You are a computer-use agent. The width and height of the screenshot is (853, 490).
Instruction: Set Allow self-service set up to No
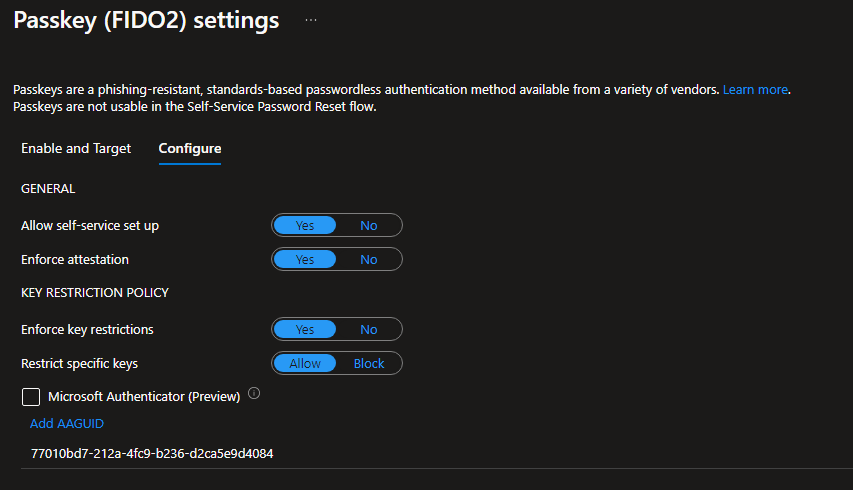pos(369,226)
